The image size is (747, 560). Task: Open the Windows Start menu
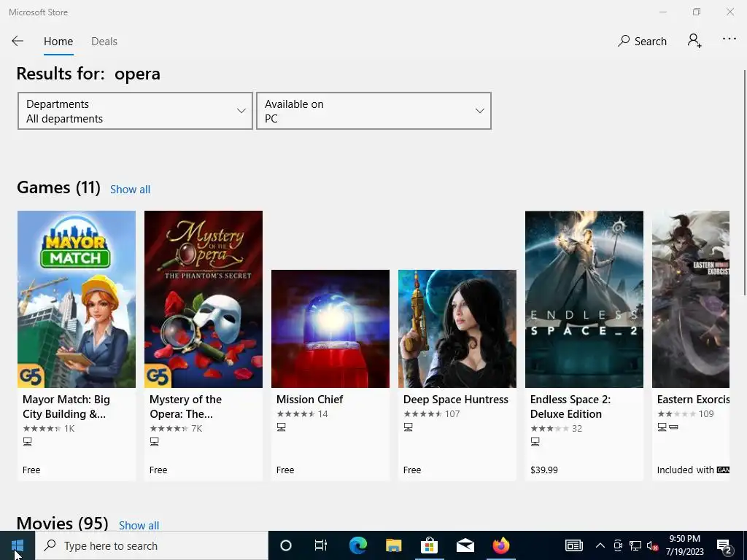pyautogui.click(x=18, y=545)
